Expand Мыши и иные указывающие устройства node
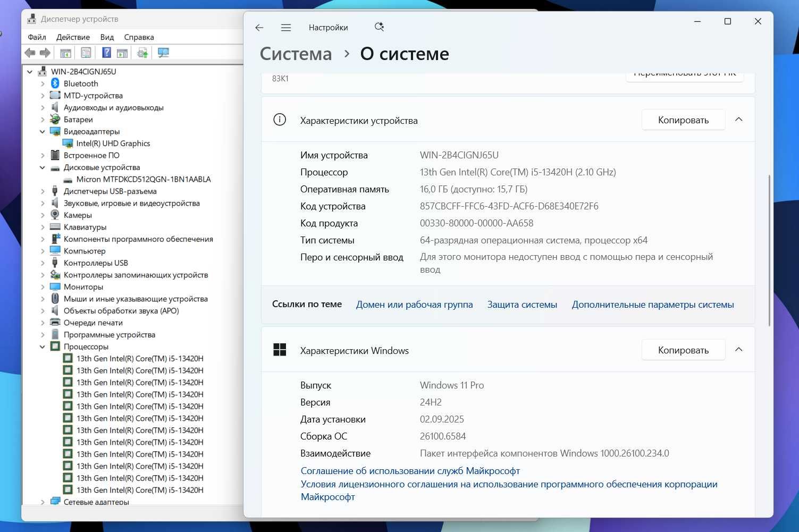 pyautogui.click(x=43, y=299)
